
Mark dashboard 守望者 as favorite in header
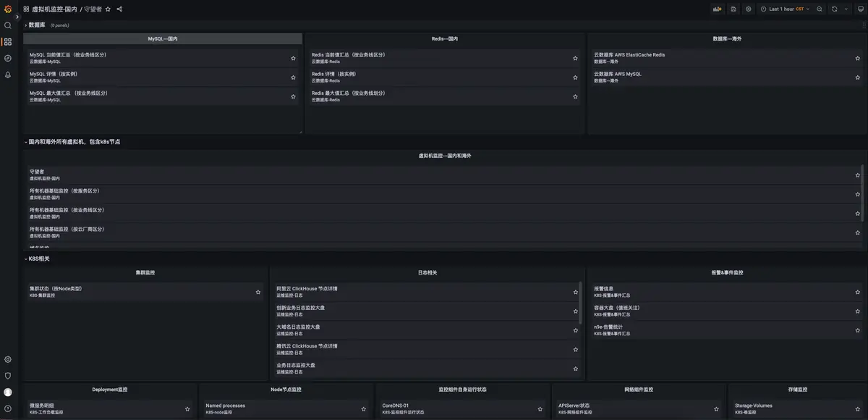pyautogui.click(x=109, y=9)
